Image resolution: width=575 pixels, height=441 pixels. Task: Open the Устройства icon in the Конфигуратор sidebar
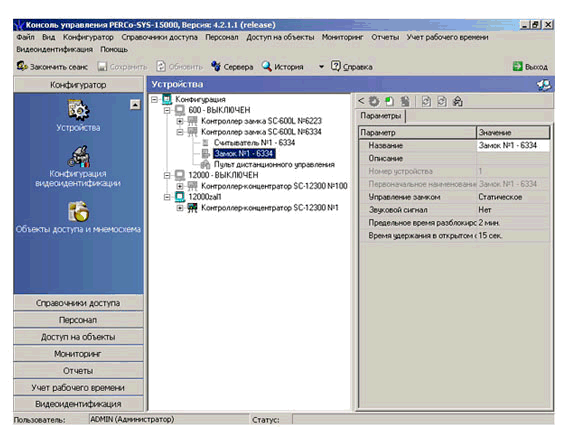[x=78, y=110]
